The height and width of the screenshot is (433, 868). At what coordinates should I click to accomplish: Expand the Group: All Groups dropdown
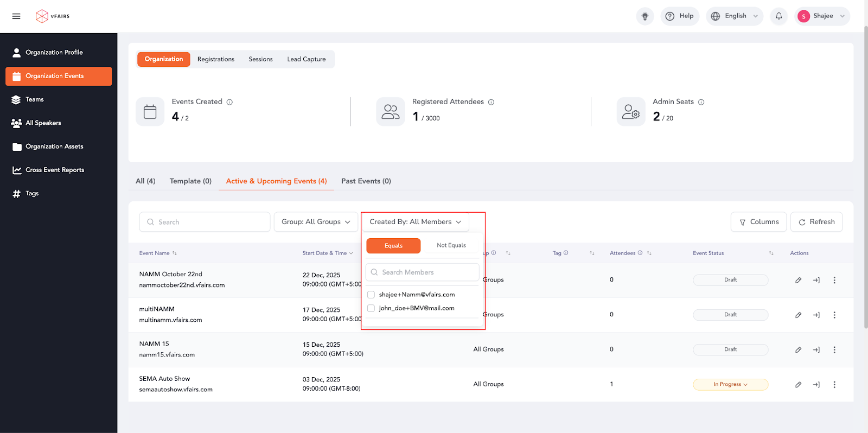(x=316, y=222)
